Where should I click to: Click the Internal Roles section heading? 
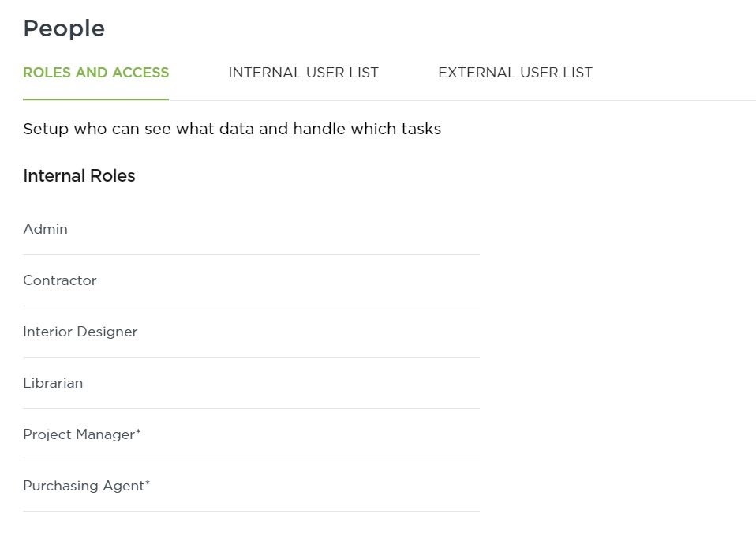tap(79, 175)
